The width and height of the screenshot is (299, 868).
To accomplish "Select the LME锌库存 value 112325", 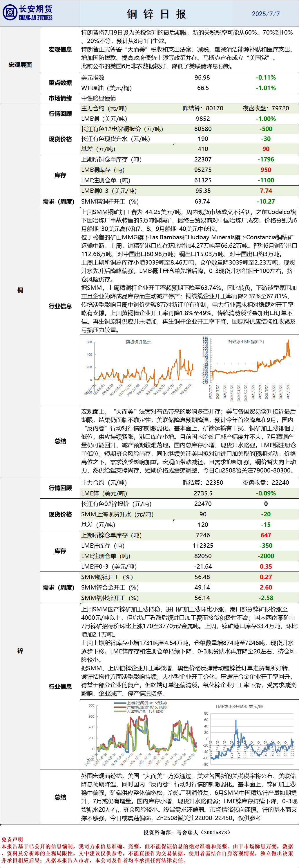I will [203, 546].
